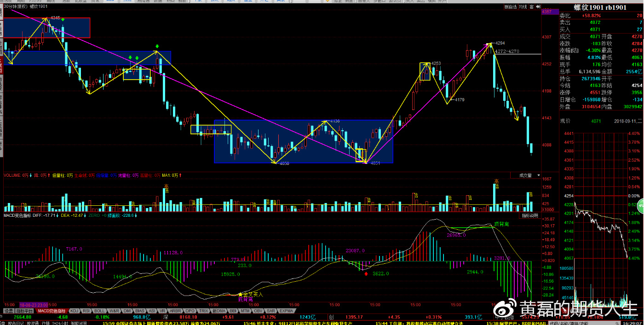Click the 4051 low price label
This screenshot has height=325, width=644.
pos(375,163)
